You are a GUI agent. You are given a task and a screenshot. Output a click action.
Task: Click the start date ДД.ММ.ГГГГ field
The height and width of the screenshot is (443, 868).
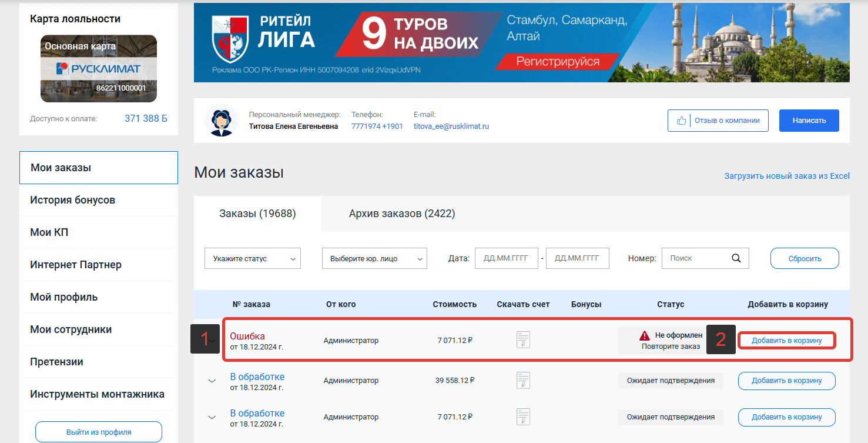pyautogui.click(x=507, y=258)
